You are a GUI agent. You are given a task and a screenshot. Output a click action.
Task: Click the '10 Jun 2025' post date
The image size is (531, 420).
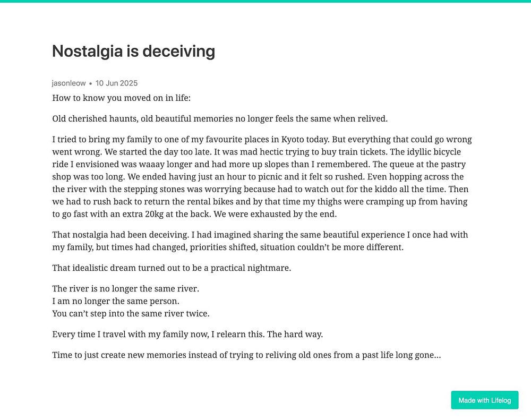coord(116,83)
